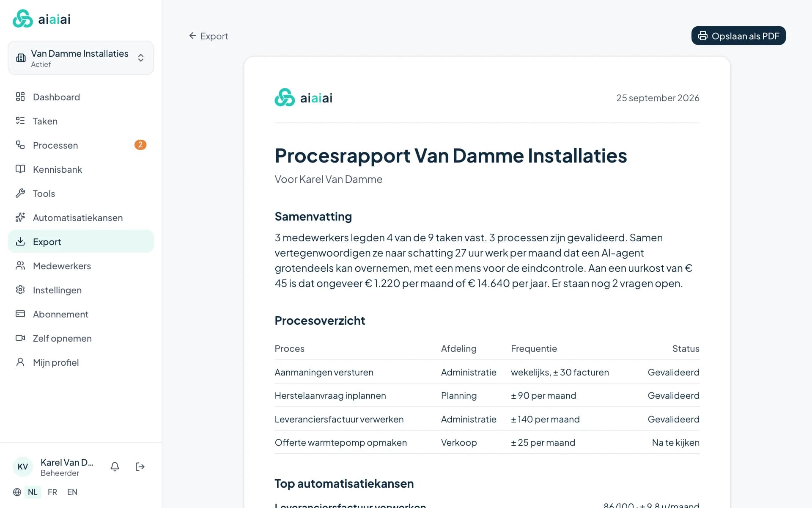Click the '25 september 2026' report date
The width and height of the screenshot is (812, 508).
[x=658, y=98]
